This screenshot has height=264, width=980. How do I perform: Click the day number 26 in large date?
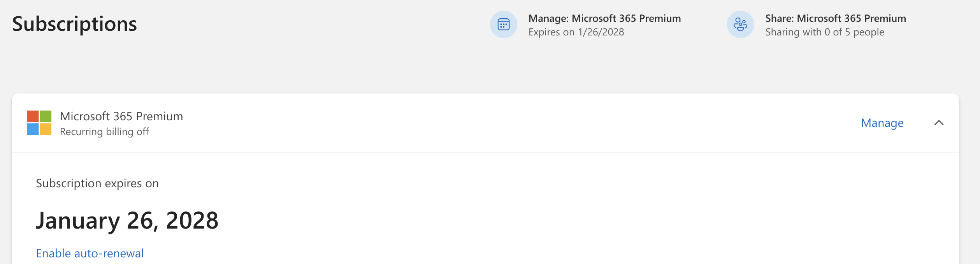[141, 221]
